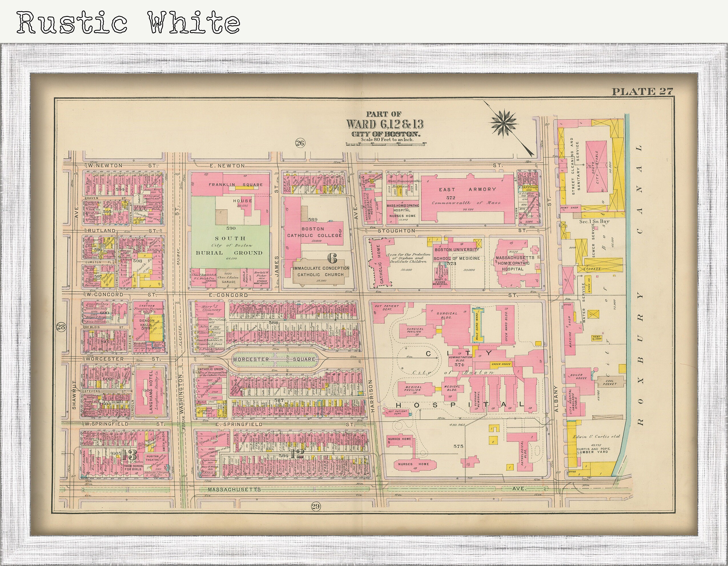Screen dimensions: 728x566
Task: Click the 'PLATE 27' label
Action: pyautogui.click(x=642, y=91)
